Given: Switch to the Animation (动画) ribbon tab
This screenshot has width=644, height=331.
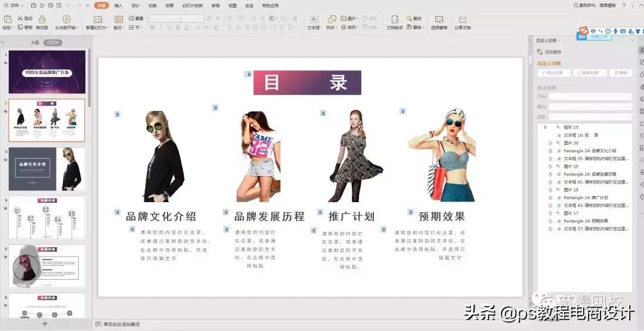Looking at the screenshot, I should (x=169, y=6).
